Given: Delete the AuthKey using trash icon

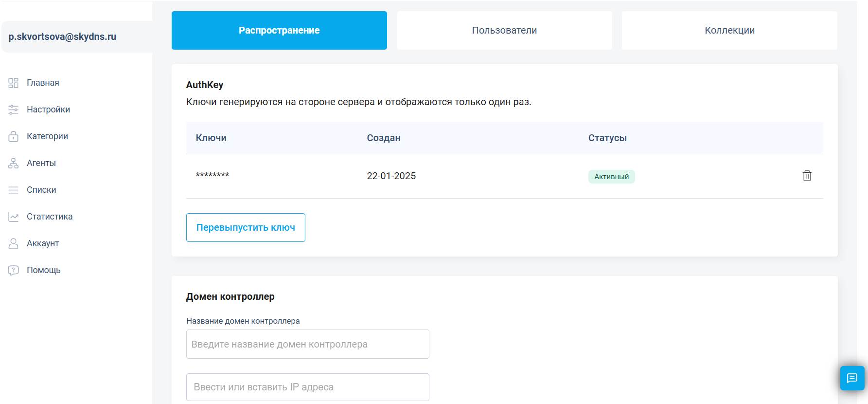Looking at the screenshot, I should (807, 176).
